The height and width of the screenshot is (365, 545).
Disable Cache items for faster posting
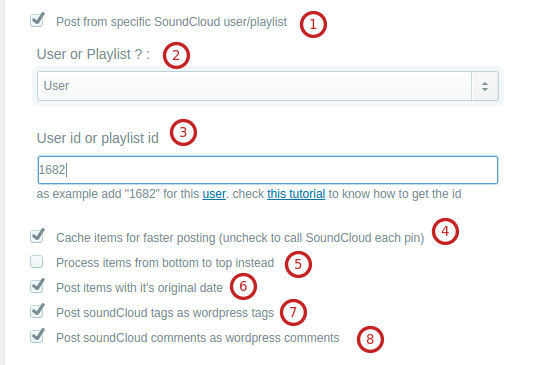tap(37, 236)
